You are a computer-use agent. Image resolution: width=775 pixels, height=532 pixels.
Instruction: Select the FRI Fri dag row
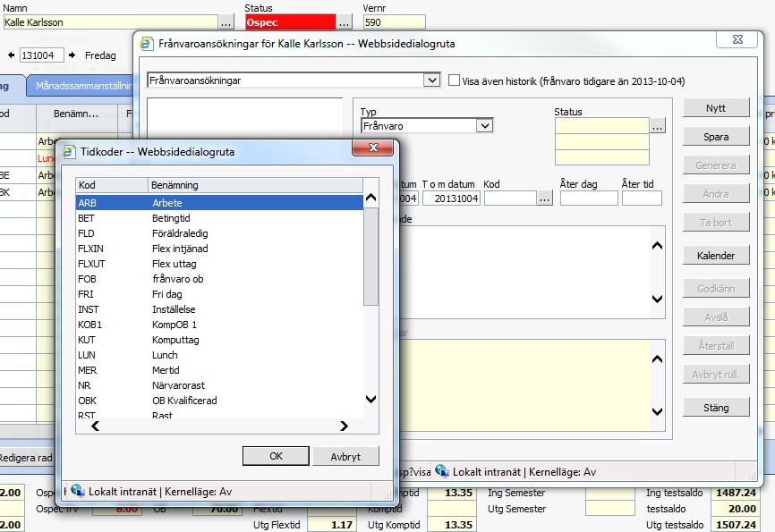(219, 294)
